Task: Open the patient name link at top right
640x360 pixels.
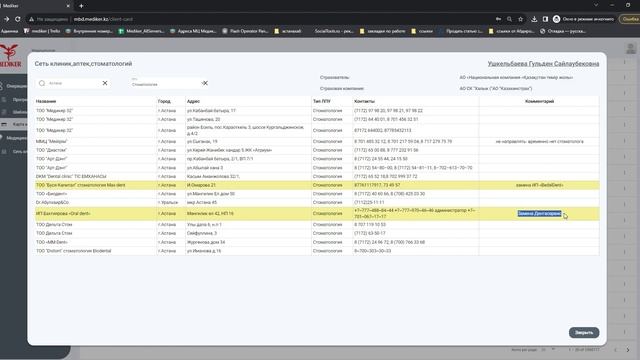Action: click(x=543, y=64)
